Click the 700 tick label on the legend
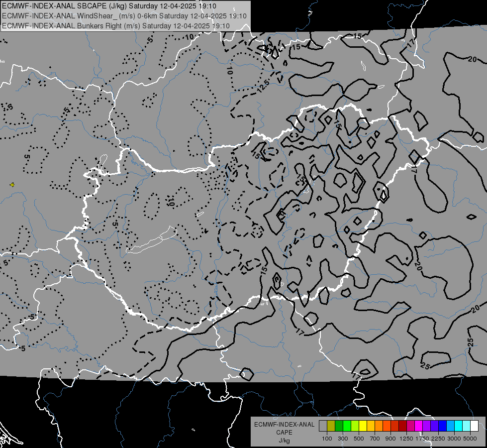This screenshot has width=487, height=448. click(x=375, y=439)
